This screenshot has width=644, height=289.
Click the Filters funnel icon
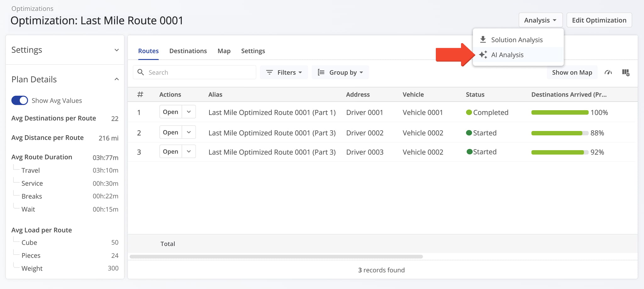pyautogui.click(x=269, y=72)
